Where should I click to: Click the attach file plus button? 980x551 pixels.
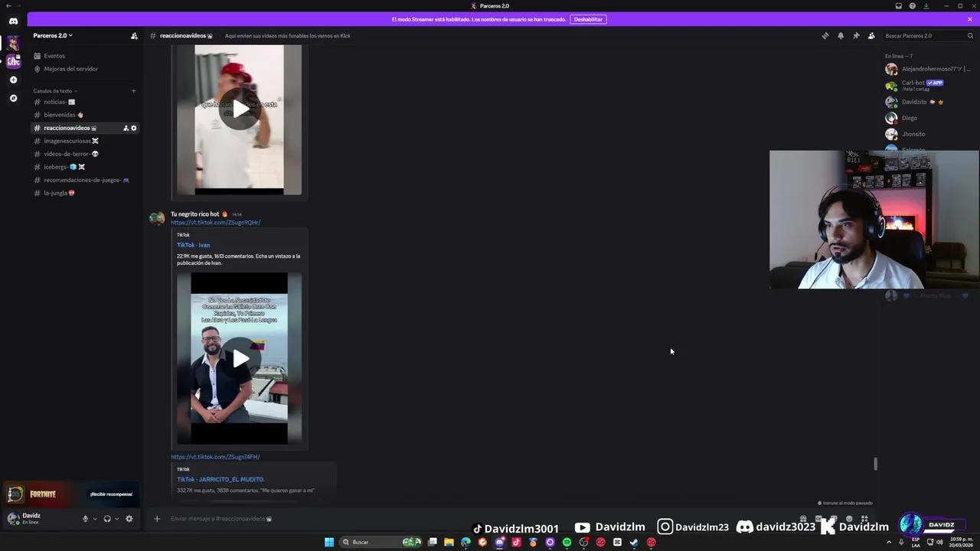pyautogui.click(x=157, y=519)
